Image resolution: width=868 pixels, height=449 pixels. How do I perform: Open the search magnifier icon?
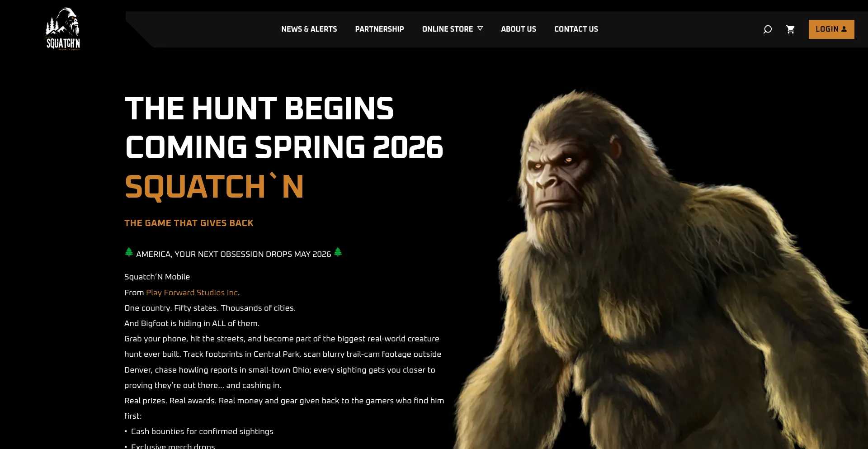click(767, 29)
